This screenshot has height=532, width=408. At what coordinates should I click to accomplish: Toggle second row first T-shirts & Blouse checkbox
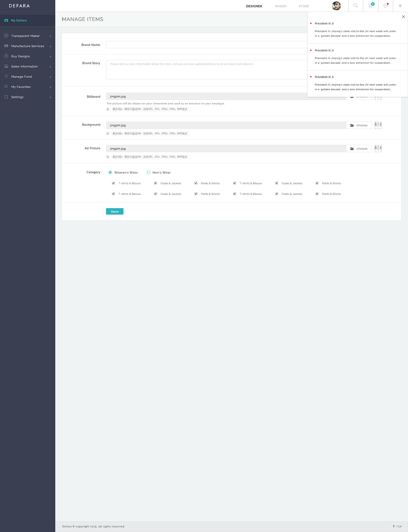(113, 194)
